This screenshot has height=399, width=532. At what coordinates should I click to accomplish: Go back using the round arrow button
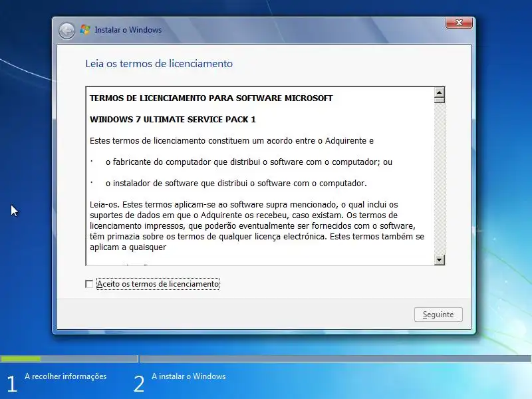[x=66, y=31]
